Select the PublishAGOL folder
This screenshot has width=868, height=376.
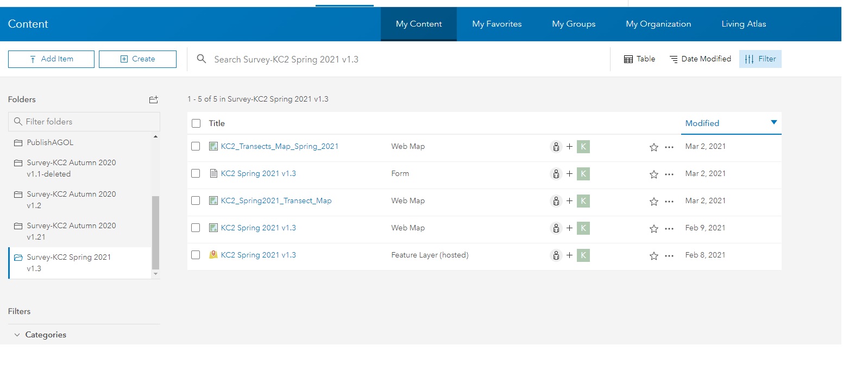(x=80, y=142)
